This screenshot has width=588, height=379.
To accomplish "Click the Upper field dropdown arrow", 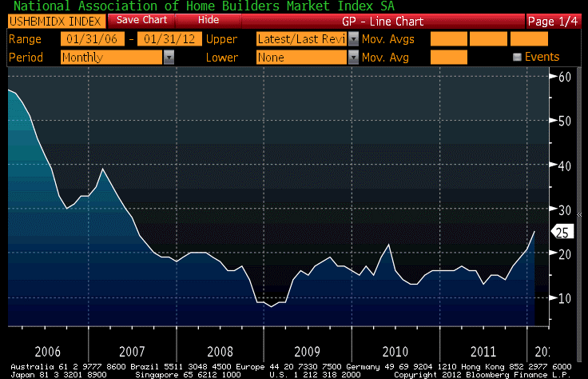I will click(353, 39).
